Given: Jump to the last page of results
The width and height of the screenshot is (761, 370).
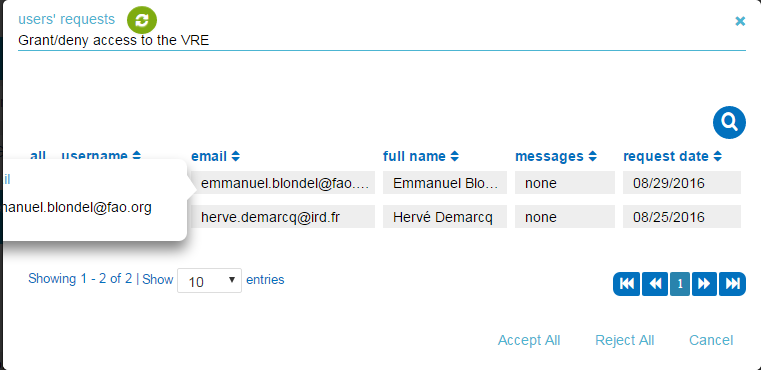Looking at the screenshot, I should click(732, 284).
